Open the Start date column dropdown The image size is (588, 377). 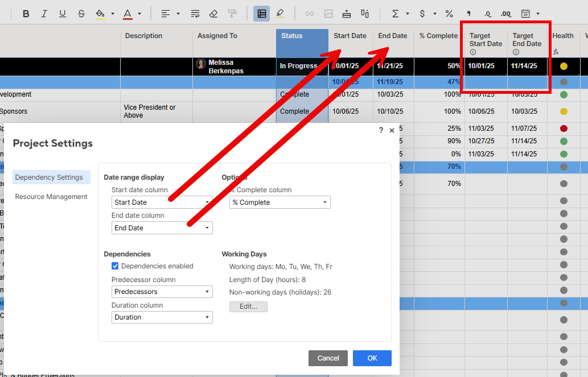(162, 202)
